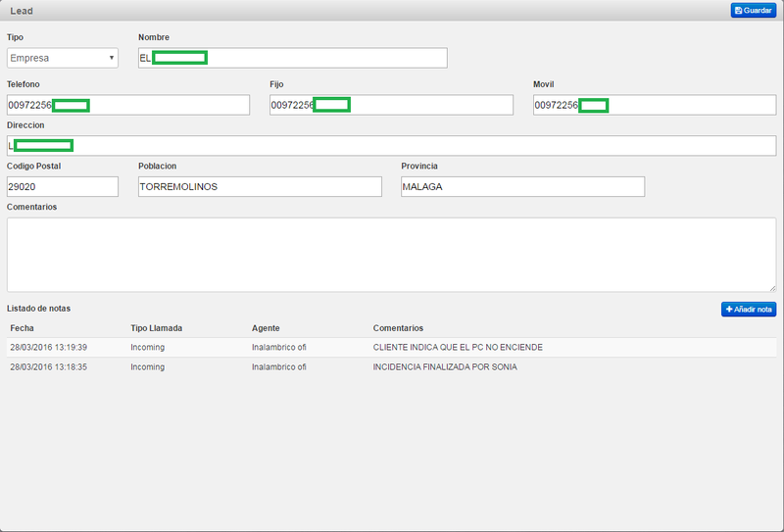Select the Provincia field with MALAGA
Image resolution: width=784 pixels, height=532 pixels.
522,186
